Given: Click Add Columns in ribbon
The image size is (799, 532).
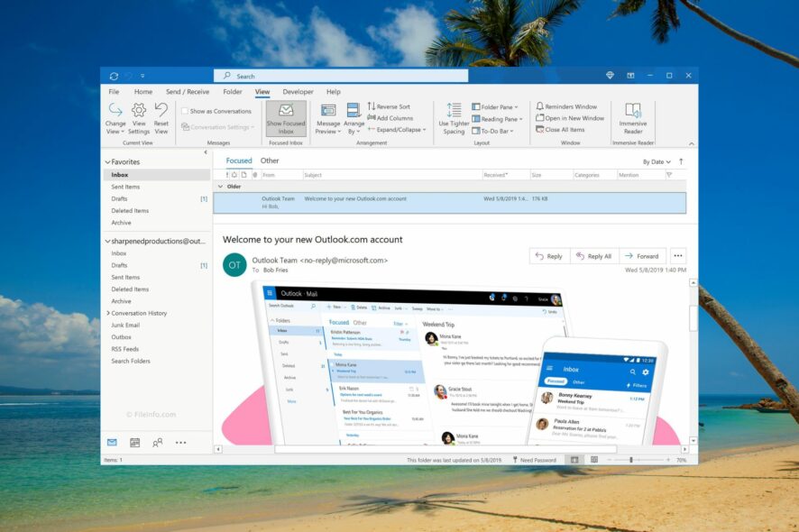Looking at the screenshot, I should [x=390, y=118].
